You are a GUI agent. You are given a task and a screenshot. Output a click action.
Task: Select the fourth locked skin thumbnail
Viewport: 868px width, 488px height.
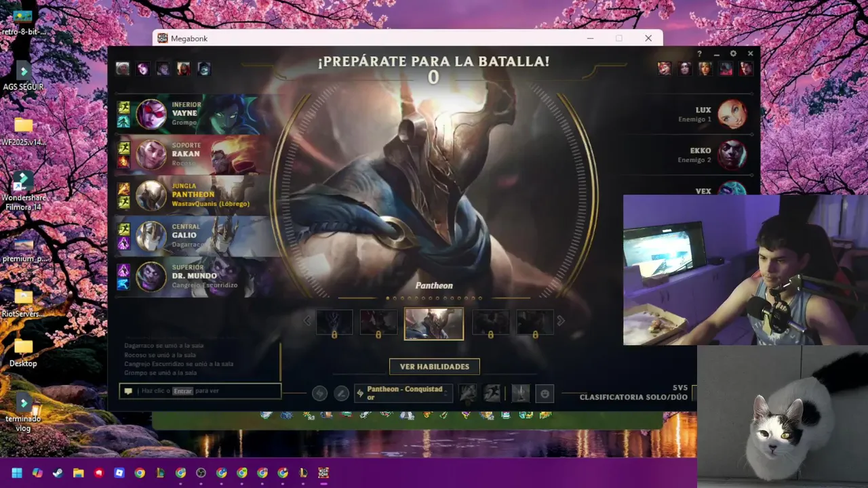coord(490,323)
